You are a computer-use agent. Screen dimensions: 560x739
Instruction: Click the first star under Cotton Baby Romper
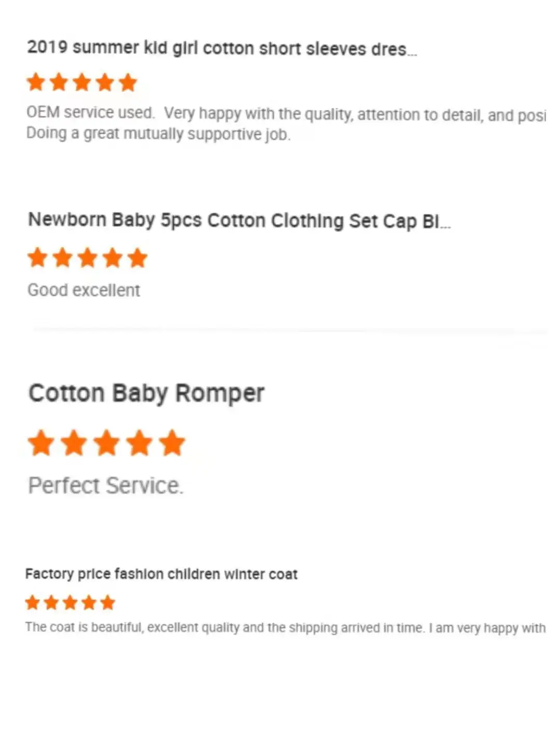click(x=41, y=443)
